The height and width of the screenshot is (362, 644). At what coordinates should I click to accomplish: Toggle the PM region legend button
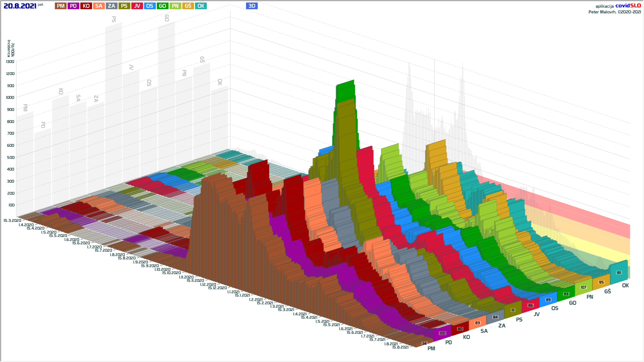[61, 6]
